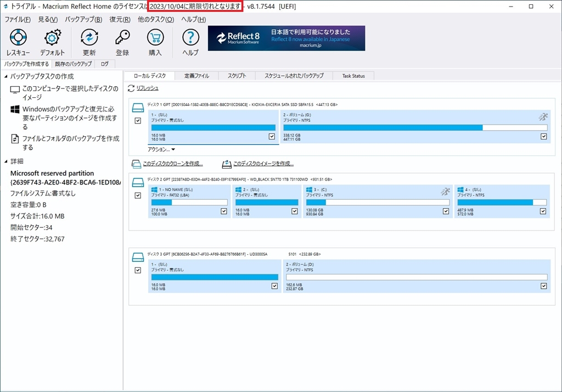
Task: Collapse the 詳細 details section
Action: point(6,161)
